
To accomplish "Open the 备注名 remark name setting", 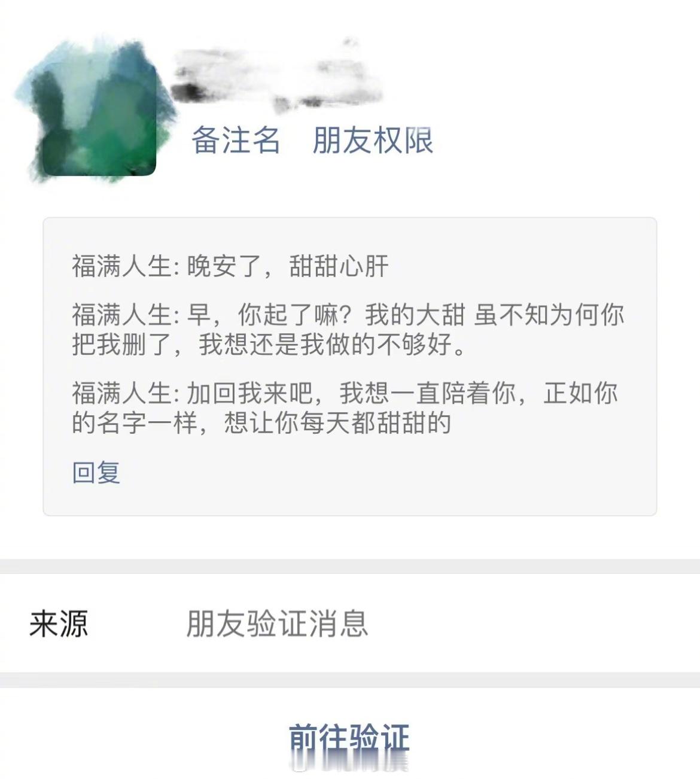I will pyautogui.click(x=236, y=141).
